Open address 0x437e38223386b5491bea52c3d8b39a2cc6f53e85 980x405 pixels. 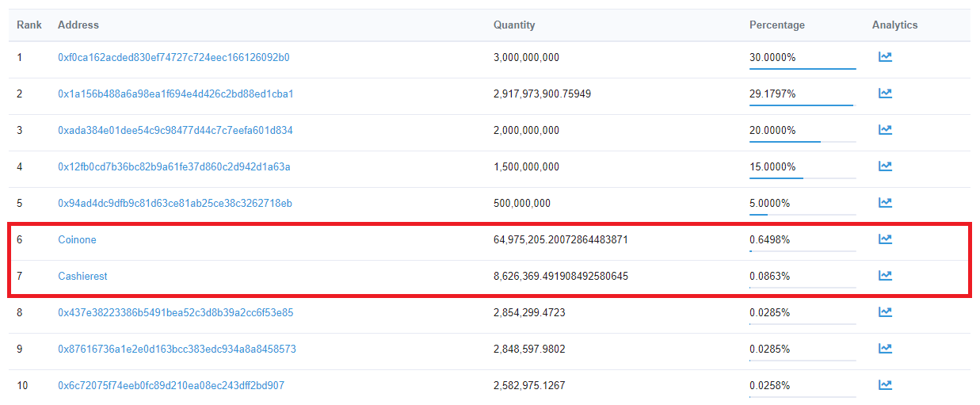(x=176, y=313)
